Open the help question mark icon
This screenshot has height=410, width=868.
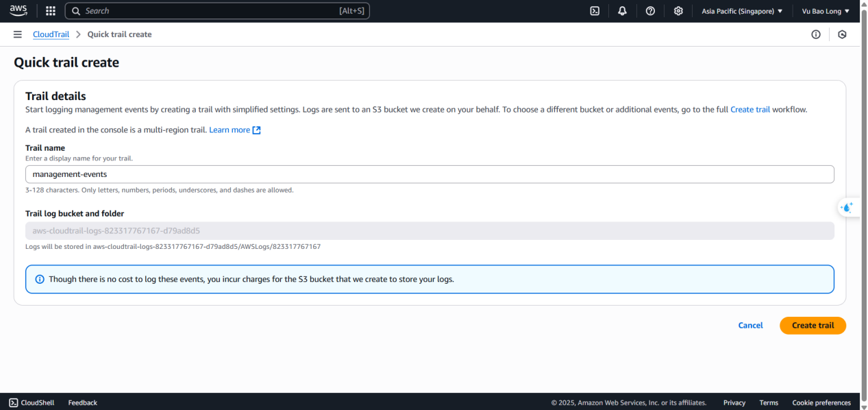pos(650,11)
